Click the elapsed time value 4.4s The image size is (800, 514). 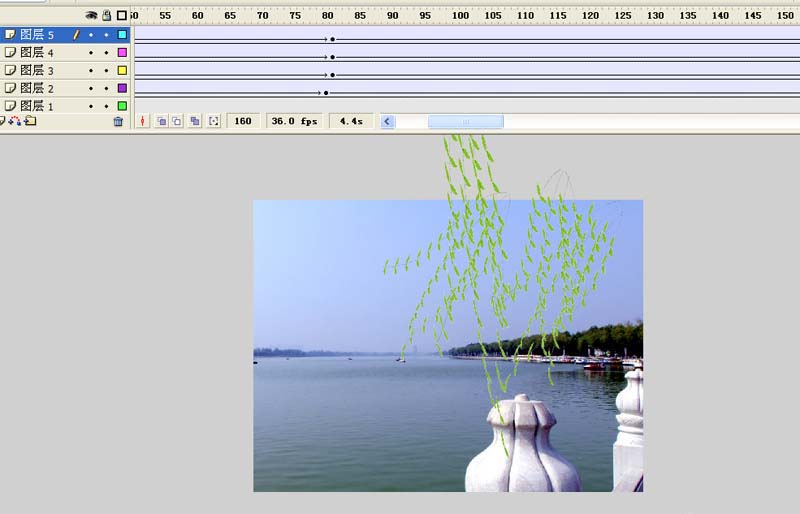tap(351, 121)
